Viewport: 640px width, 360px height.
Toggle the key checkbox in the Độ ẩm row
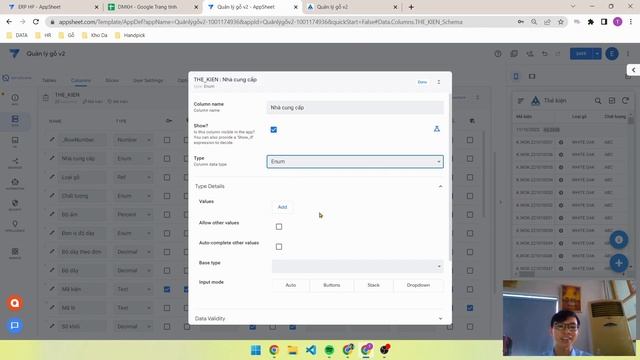click(167, 214)
